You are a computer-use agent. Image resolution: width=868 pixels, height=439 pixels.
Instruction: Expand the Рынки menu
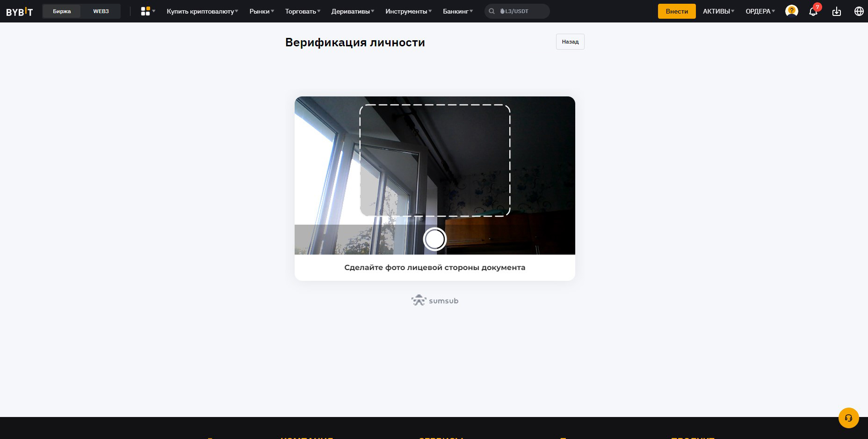(x=261, y=11)
